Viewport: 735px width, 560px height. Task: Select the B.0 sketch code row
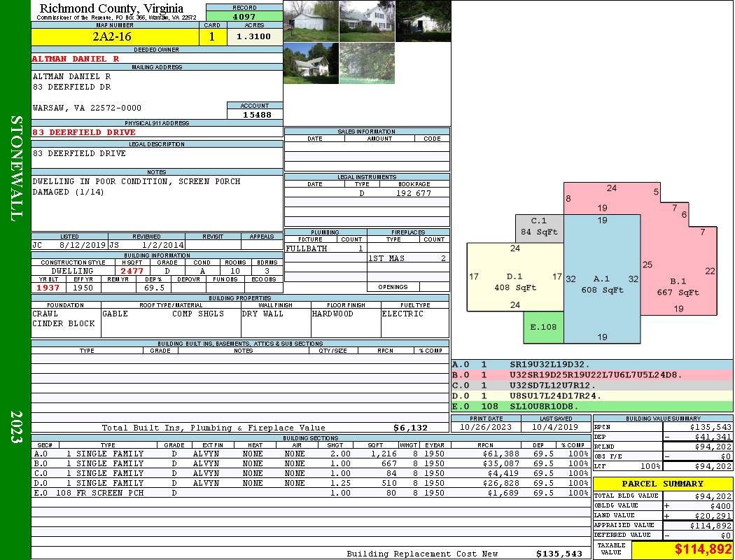592,375
